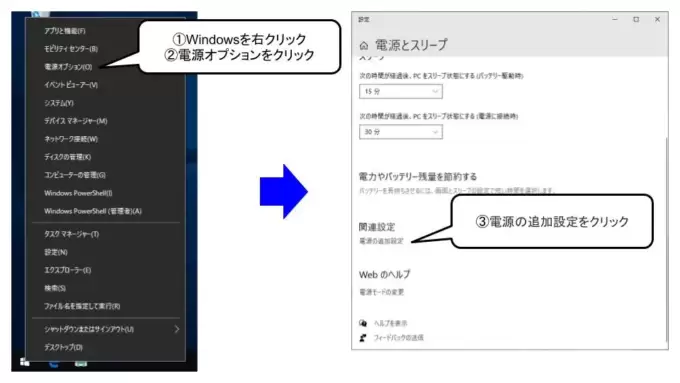Launch Windows PowerShell (管理者) entry

93,211
